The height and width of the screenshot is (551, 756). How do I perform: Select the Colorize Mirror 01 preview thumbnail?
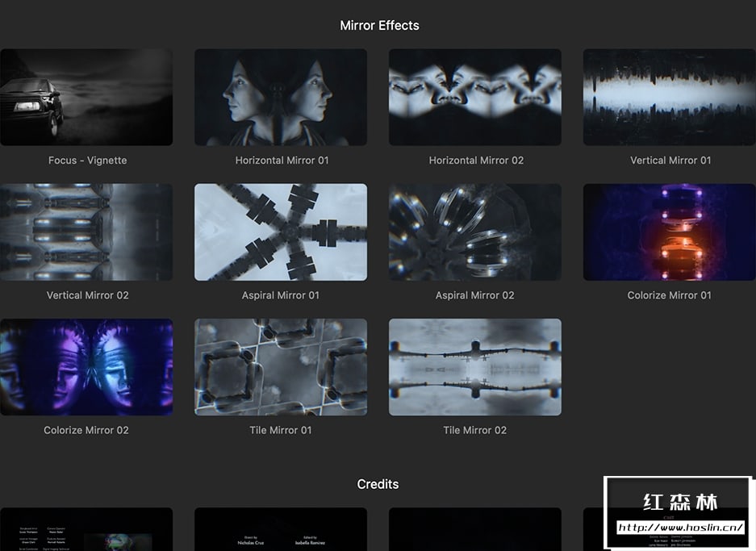pyautogui.click(x=669, y=232)
